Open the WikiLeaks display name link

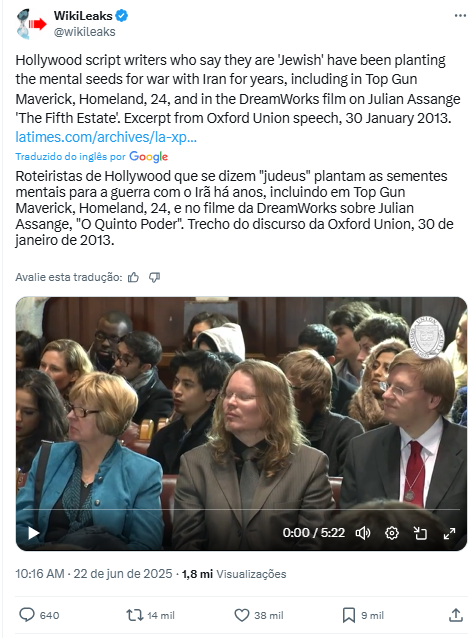(x=83, y=15)
